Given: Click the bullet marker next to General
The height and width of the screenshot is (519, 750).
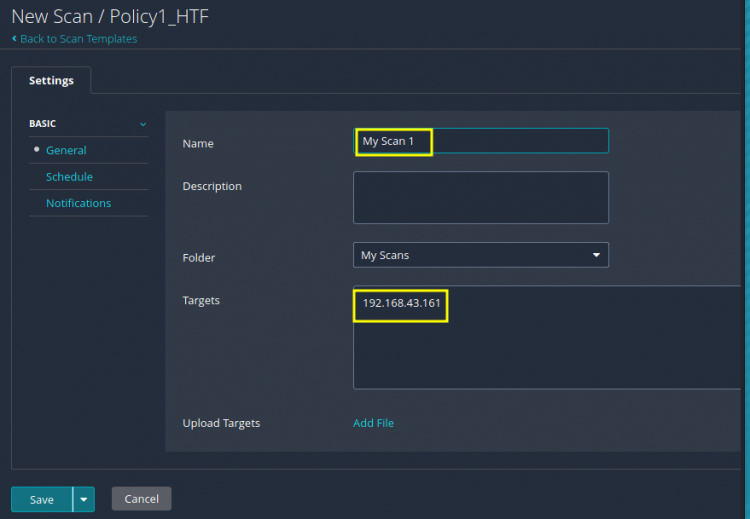Looking at the screenshot, I should pyautogui.click(x=36, y=150).
